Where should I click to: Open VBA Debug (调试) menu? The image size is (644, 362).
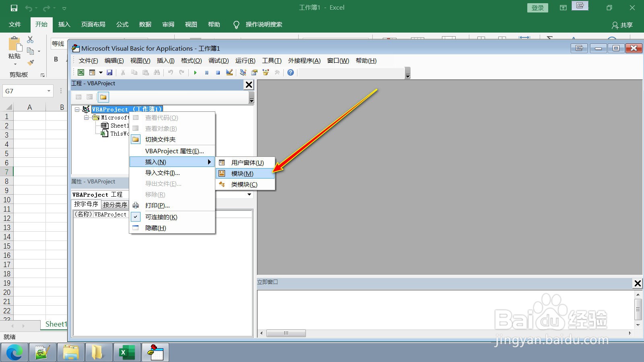[218, 60]
